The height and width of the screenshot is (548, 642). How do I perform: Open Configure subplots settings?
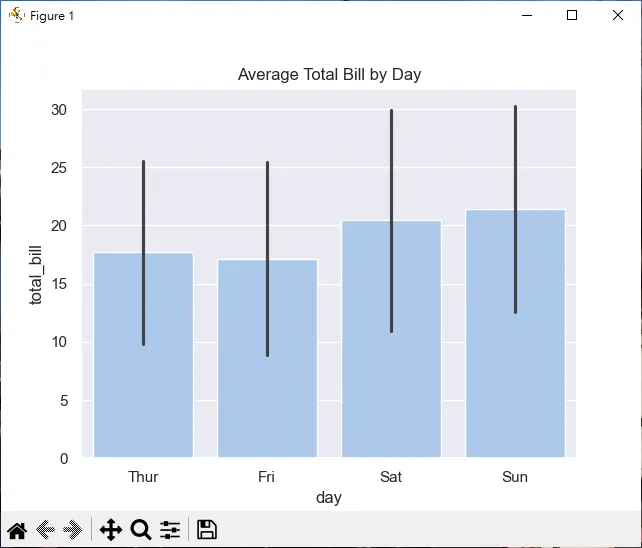[170, 530]
